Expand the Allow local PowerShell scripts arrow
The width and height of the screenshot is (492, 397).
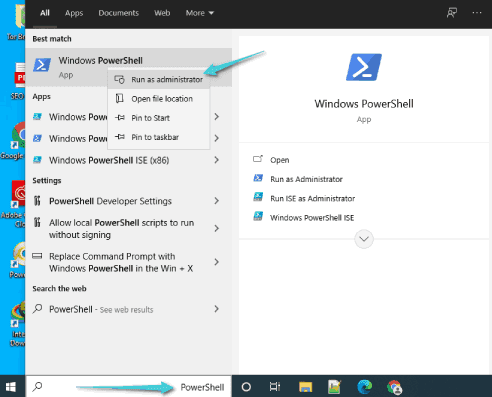click(217, 228)
